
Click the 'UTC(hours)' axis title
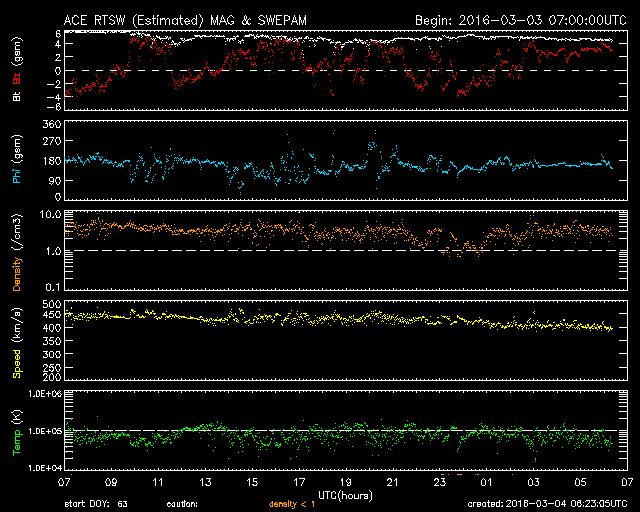(345, 496)
